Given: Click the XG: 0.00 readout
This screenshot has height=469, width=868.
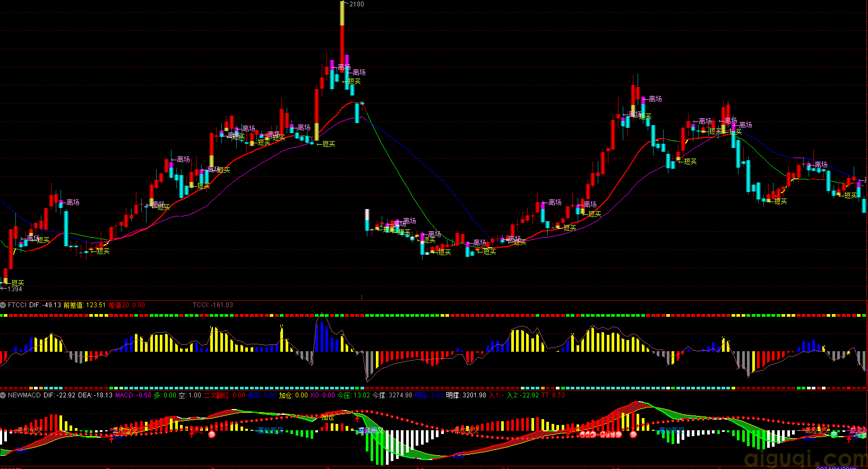Looking at the screenshot, I should [323, 395].
